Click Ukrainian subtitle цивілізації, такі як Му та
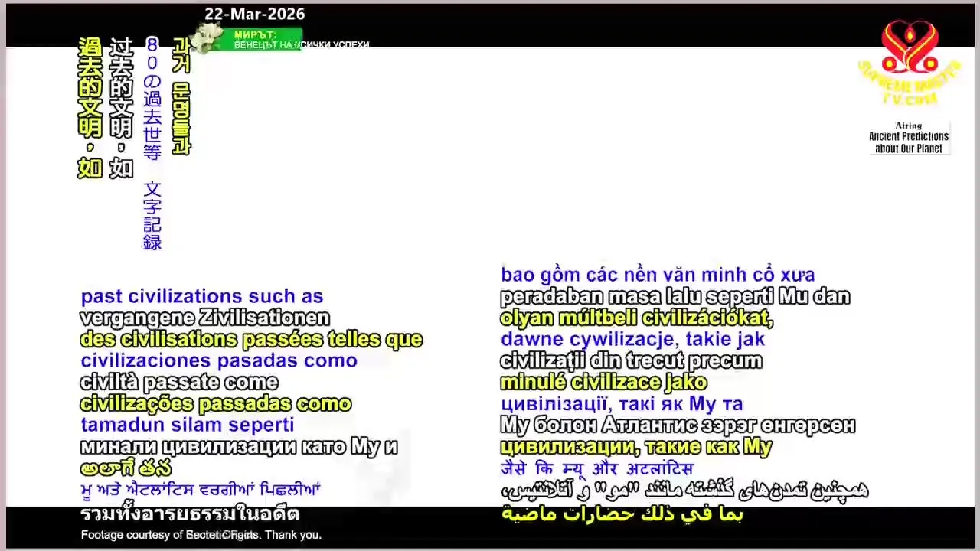The width and height of the screenshot is (980, 551). 622,403
